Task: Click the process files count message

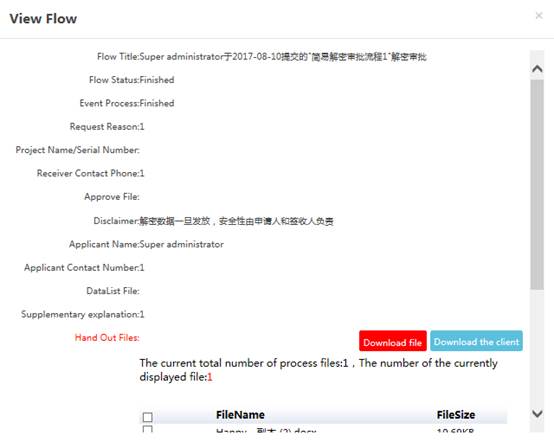Action: click(x=318, y=370)
